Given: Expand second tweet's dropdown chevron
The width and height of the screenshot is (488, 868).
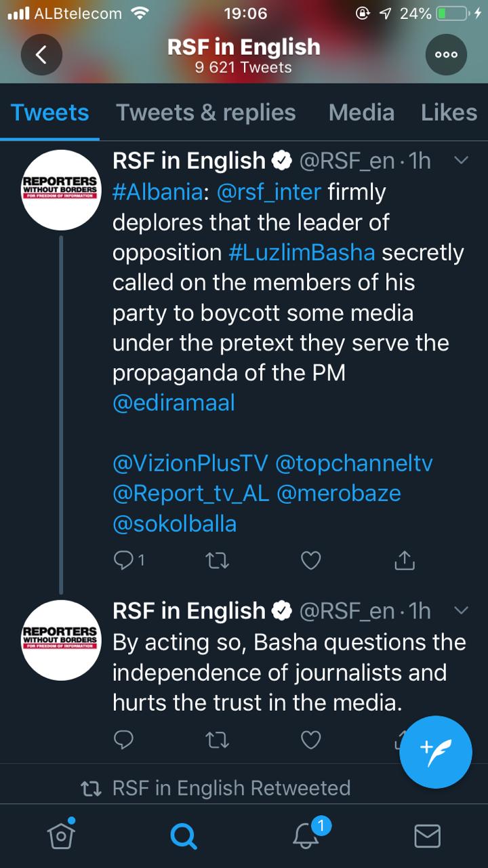Looking at the screenshot, I should coord(460,610).
